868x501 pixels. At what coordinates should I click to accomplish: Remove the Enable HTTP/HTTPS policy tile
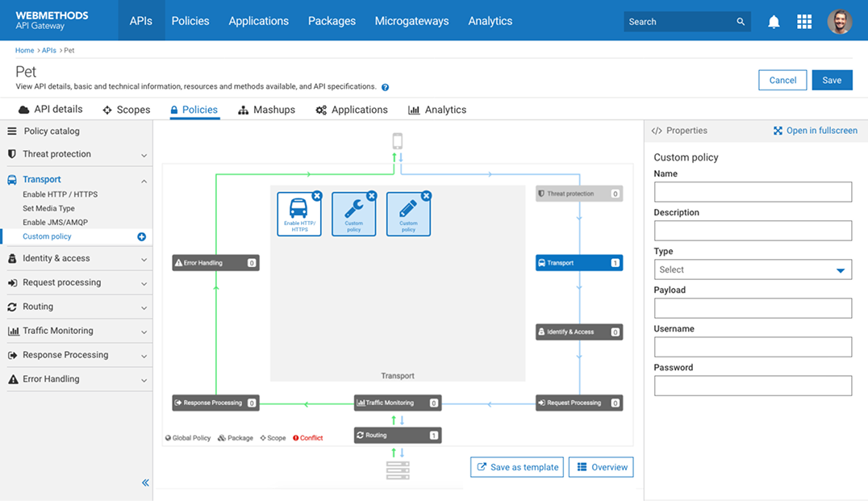point(317,196)
